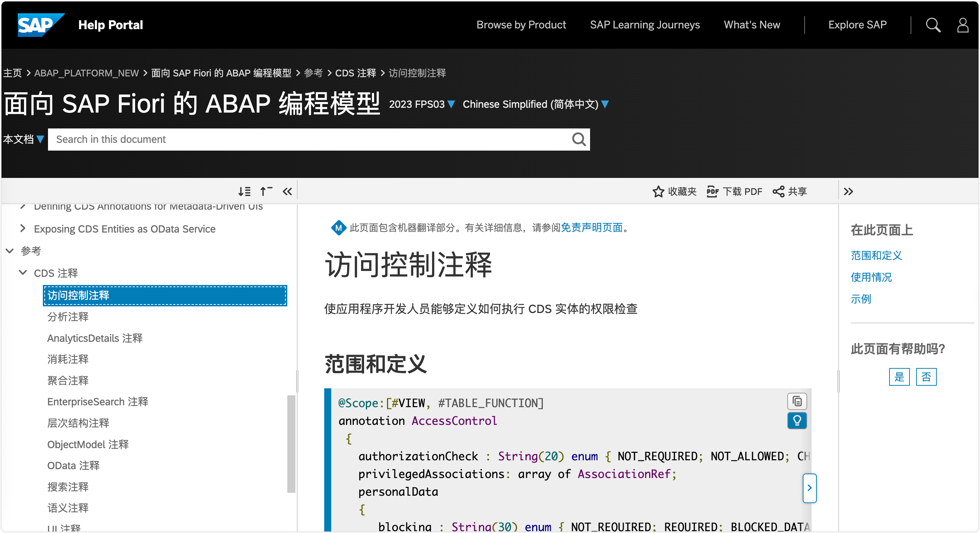Collapse the table of contents panel
980x533 pixels.
pos(287,192)
